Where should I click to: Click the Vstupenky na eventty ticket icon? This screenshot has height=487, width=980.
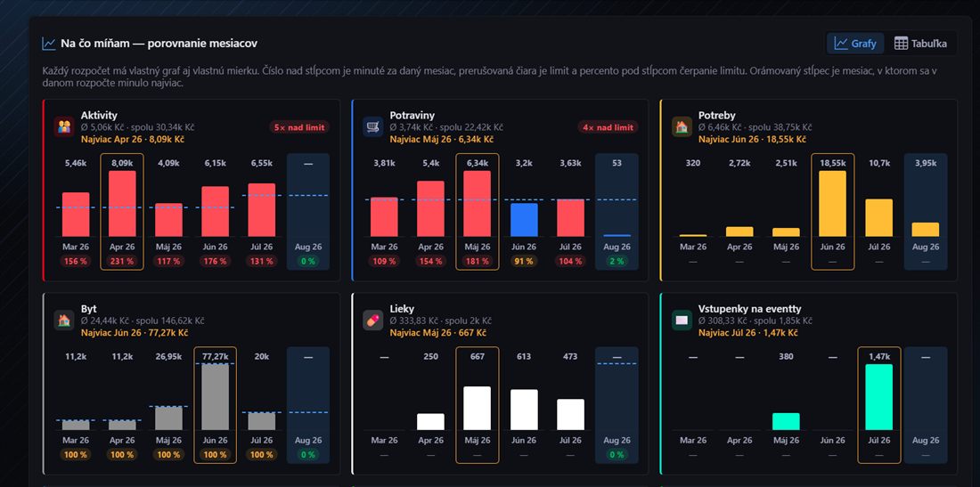682,321
